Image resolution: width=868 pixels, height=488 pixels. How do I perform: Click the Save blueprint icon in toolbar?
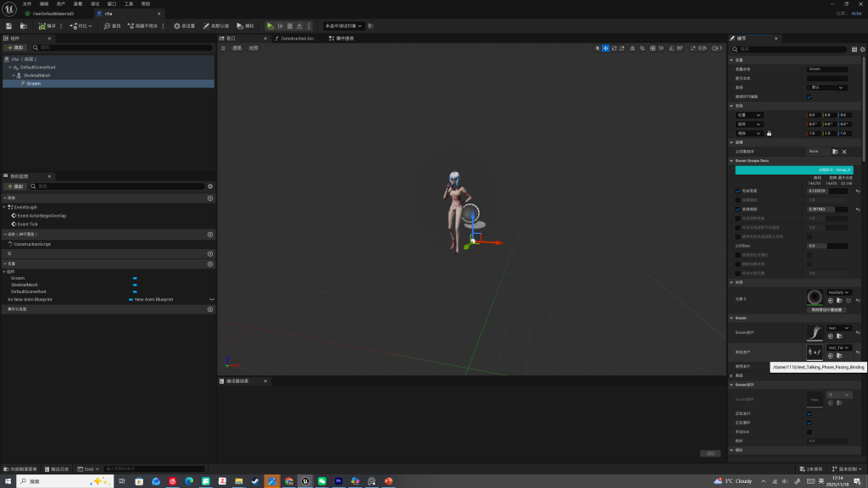click(x=8, y=26)
